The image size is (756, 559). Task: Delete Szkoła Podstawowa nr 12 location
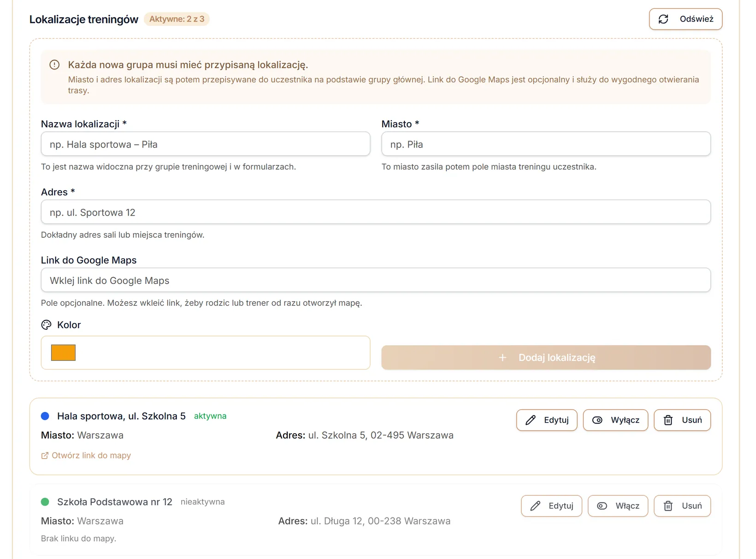pyautogui.click(x=682, y=506)
